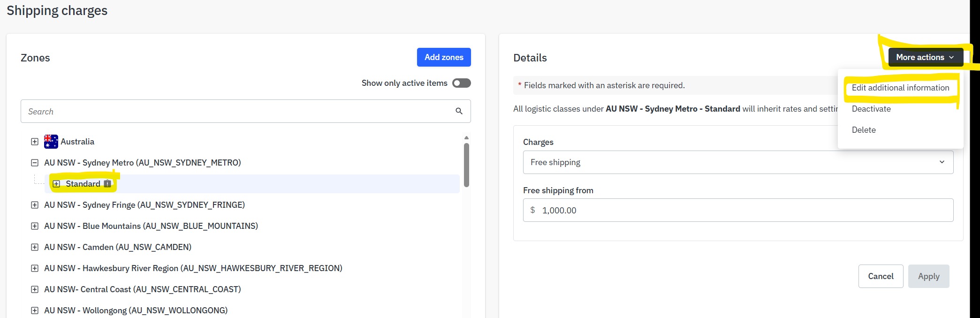Click the Apply button

pos(928,276)
